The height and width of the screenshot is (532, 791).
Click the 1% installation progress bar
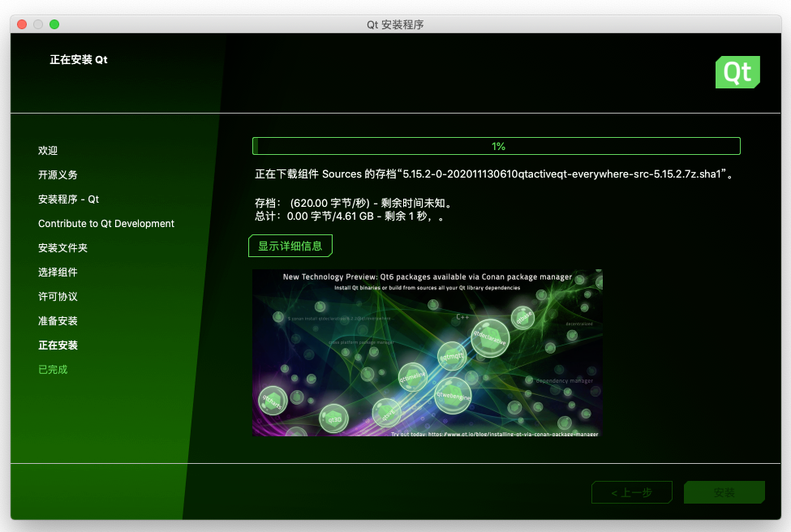[497, 146]
